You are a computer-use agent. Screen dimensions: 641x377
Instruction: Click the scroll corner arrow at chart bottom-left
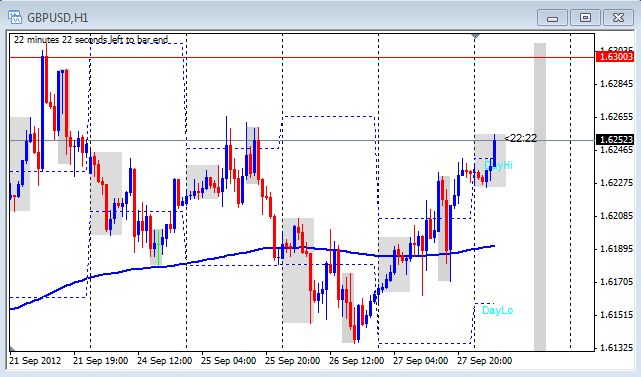12,348
